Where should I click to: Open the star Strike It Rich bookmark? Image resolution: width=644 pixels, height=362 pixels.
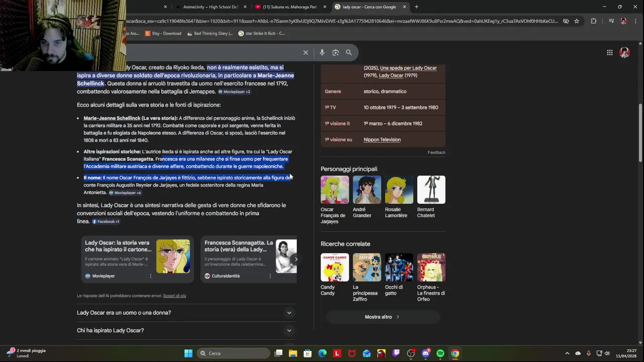point(262,34)
